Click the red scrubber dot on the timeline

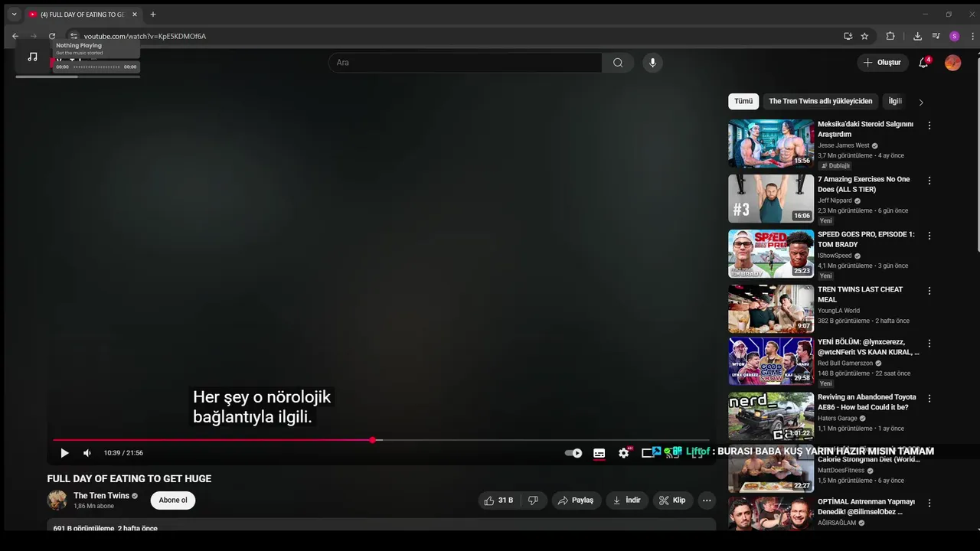[372, 440]
